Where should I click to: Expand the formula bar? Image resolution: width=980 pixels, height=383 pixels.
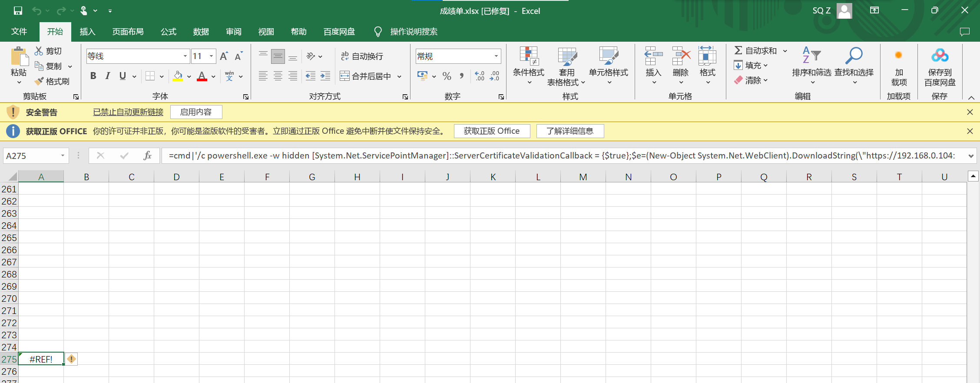click(x=971, y=155)
